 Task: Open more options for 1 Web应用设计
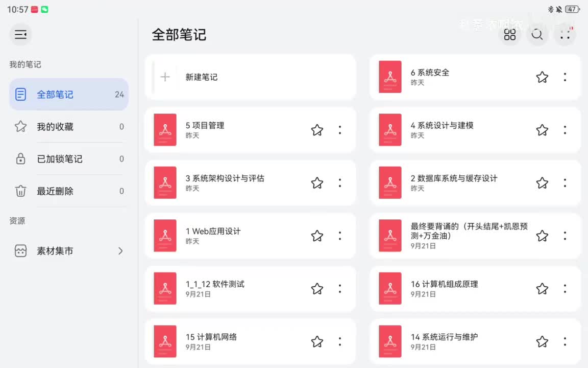click(340, 236)
